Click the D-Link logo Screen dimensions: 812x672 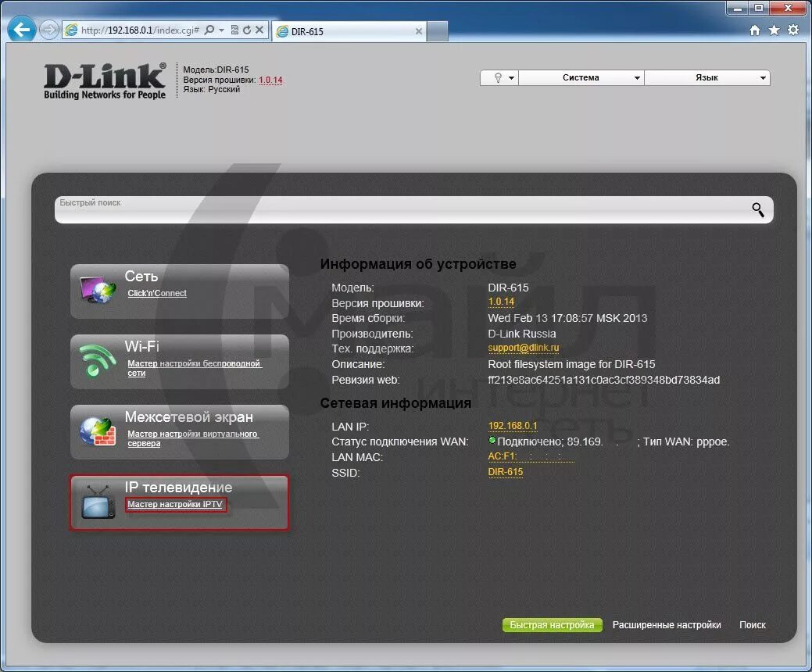click(106, 80)
